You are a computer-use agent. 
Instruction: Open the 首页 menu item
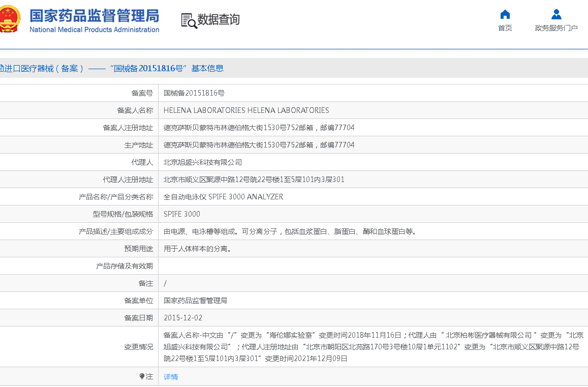[x=505, y=28]
